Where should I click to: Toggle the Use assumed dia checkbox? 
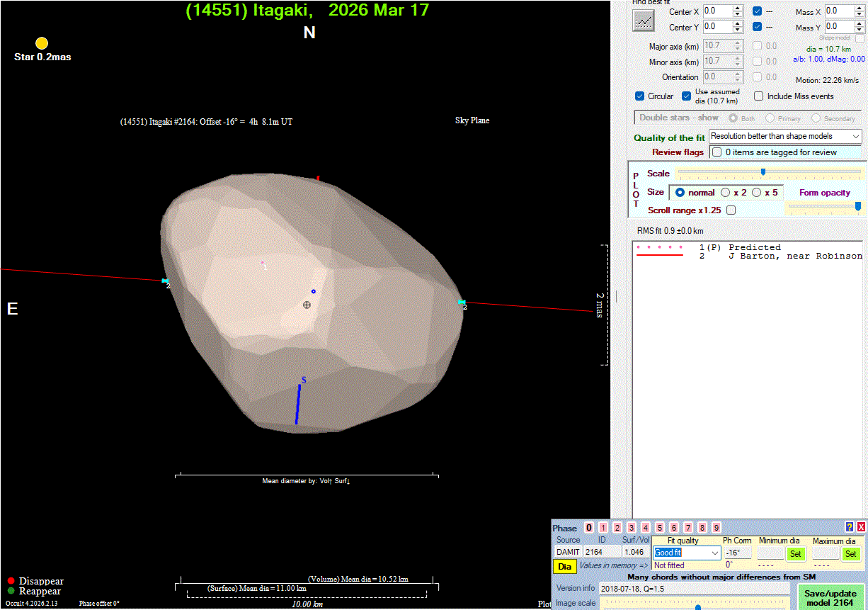click(x=686, y=96)
